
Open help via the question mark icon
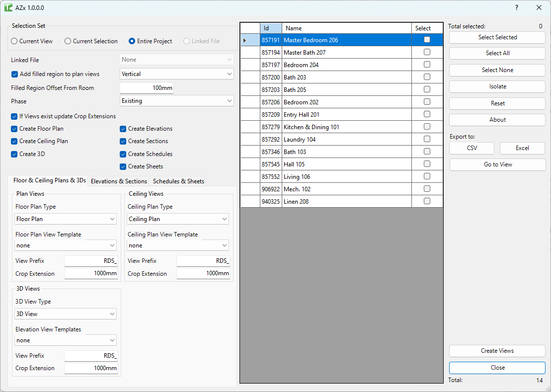click(x=516, y=8)
